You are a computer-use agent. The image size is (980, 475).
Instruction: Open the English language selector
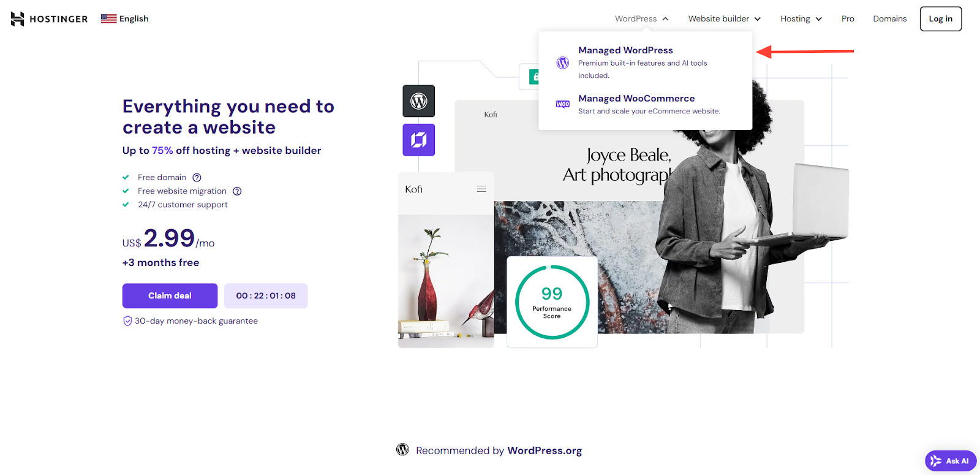click(125, 18)
